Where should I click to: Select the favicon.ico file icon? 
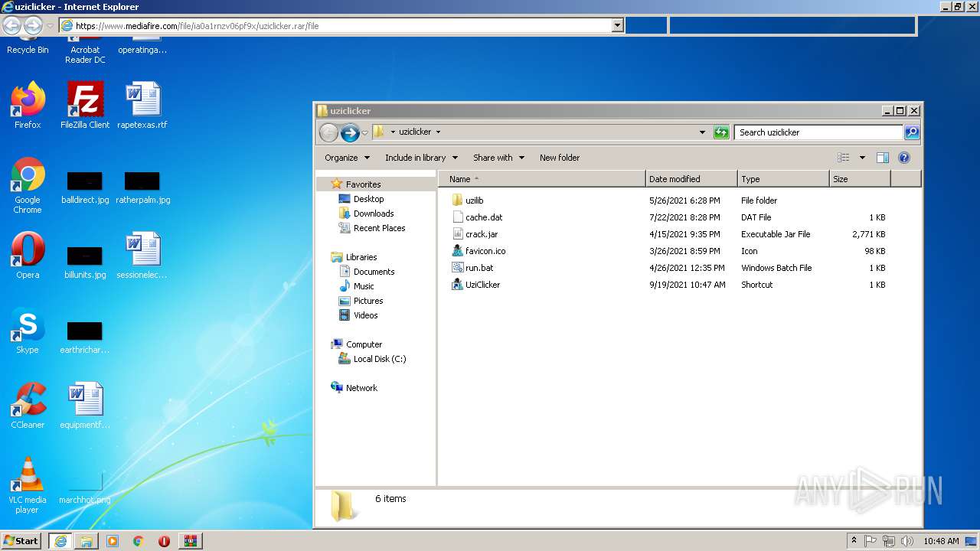click(x=458, y=251)
